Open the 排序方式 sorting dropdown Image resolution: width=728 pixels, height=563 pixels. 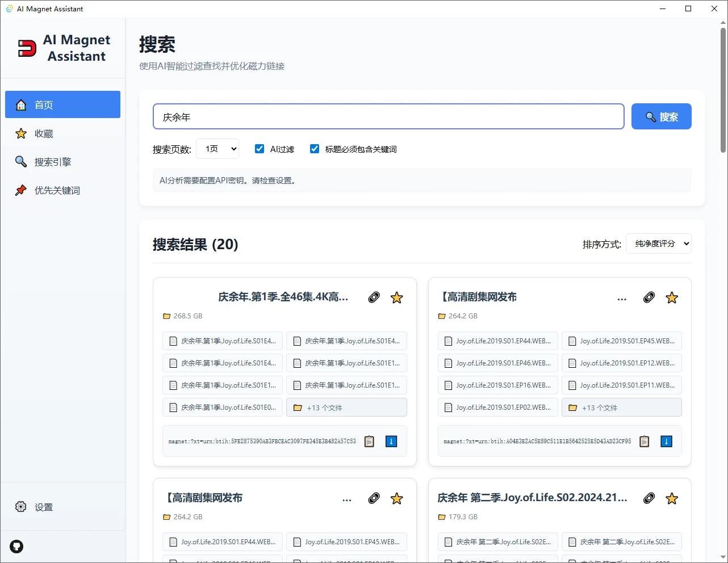tap(659, 243)
